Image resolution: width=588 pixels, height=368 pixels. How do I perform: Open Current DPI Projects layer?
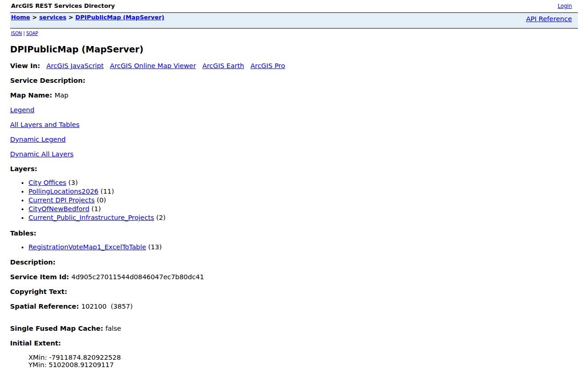tap(62, 200)
